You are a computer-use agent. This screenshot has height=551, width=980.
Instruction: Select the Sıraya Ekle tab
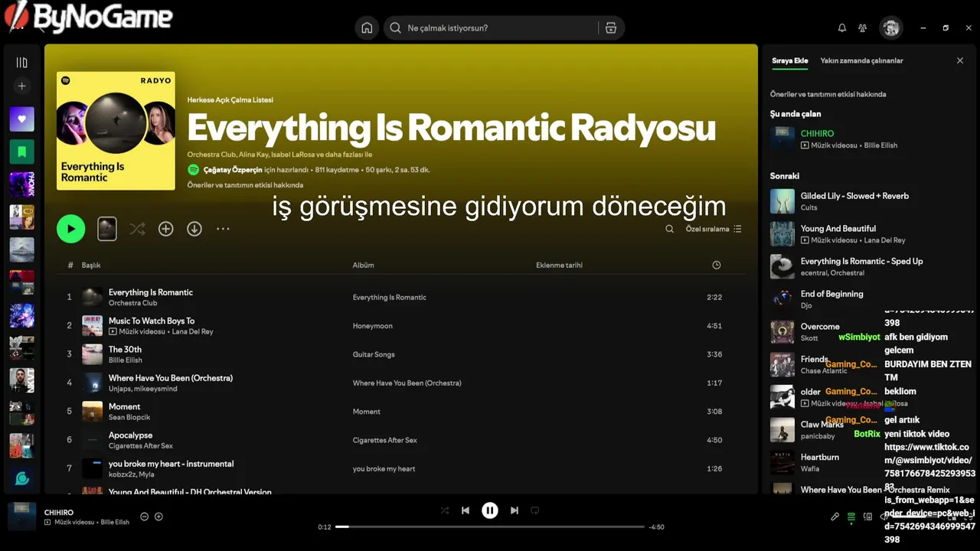pos(789,60)
